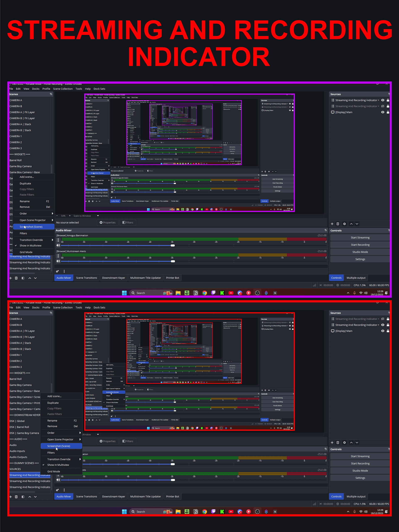This screenshot has width=399, height=532.
Task: Open Audio Mixer advanced settings via gear icon
Action: (57, 271)
